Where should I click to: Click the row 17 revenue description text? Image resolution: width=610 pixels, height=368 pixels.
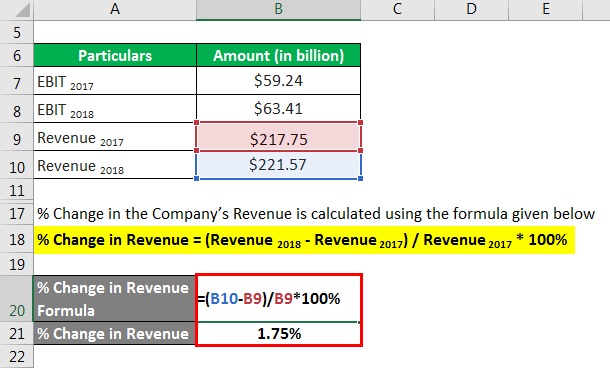click(316, 214)
